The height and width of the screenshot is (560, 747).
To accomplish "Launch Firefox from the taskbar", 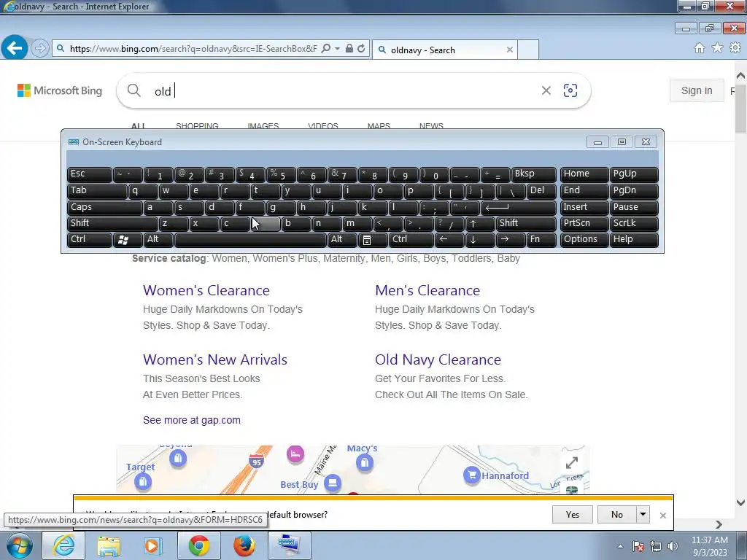I will point(244,545).
